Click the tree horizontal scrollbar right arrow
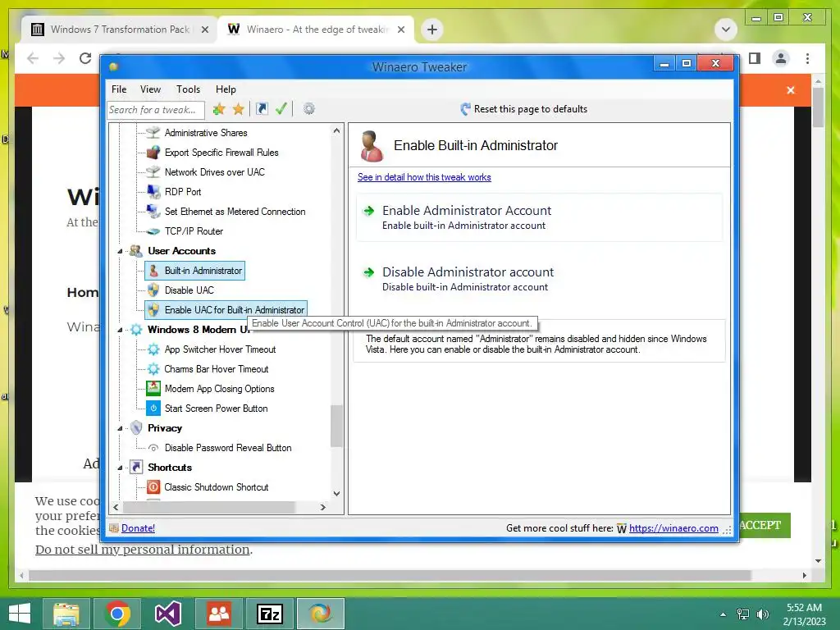The width and height of the screenshot is (840, 630). coord(322,507)
